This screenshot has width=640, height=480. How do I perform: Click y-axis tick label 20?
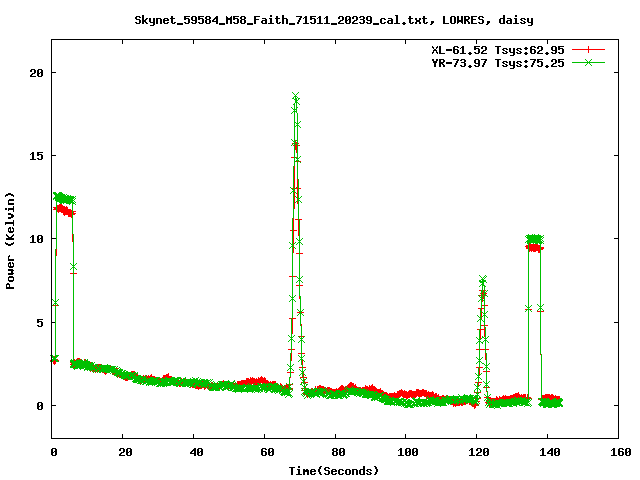36,73
